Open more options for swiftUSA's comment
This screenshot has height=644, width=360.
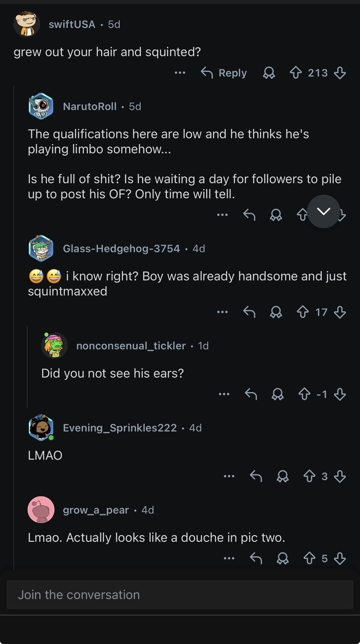180,73
